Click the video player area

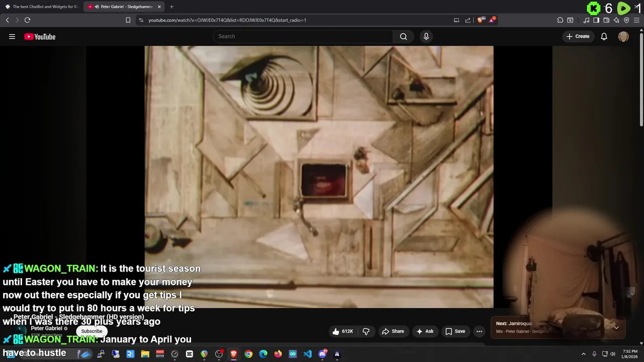[319, 176]
